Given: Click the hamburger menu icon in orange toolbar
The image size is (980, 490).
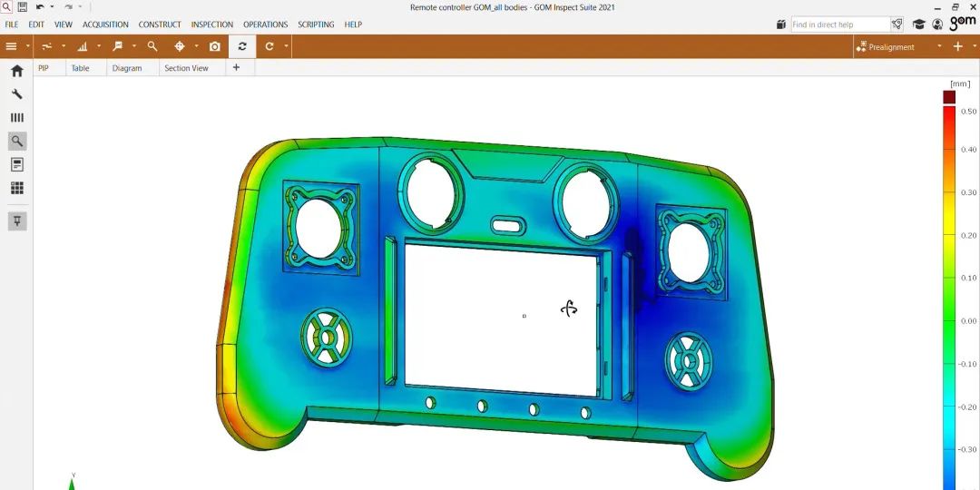Looking at the screenshot, I should click(x=11, y=46).
